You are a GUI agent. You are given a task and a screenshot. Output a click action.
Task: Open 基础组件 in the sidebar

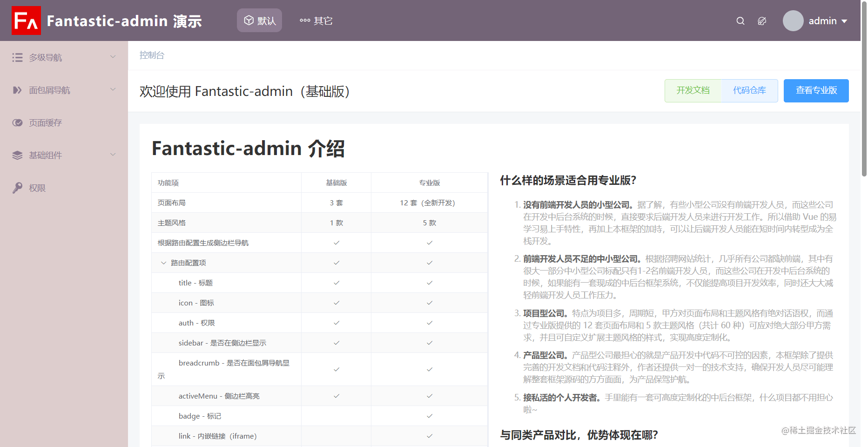click(64, 155)
